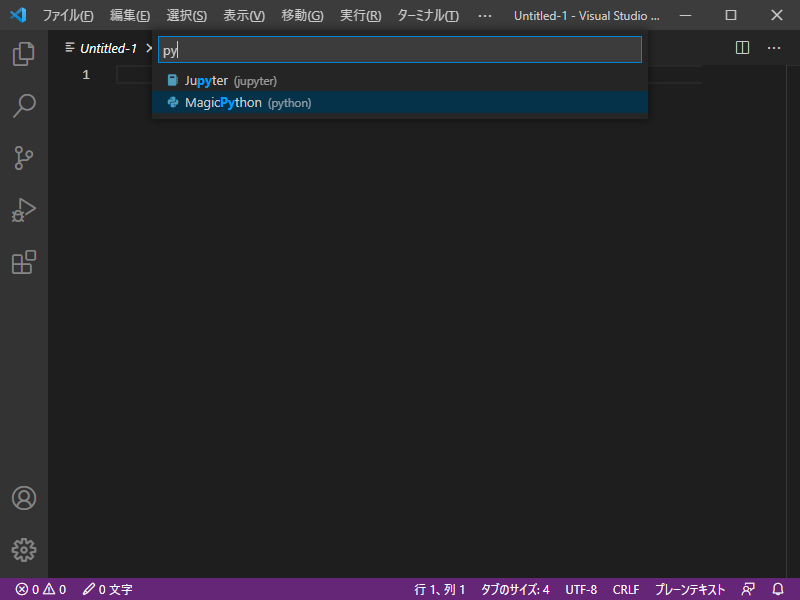This screenshot has width=800, height=600.
Task: Change indentation via タブのサイズ: 4
Action: click(515, 589)
